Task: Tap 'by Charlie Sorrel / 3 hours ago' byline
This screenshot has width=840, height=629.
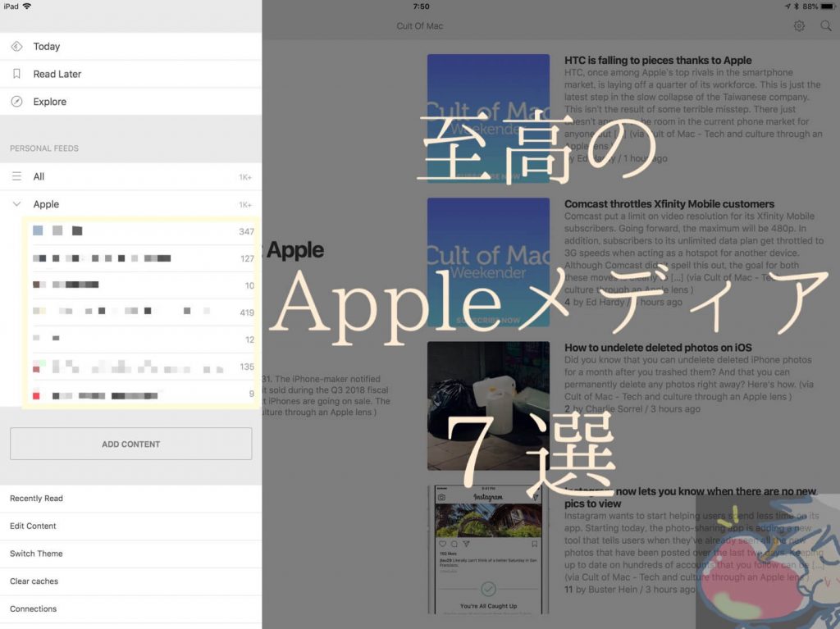Action: click(636, 408)
